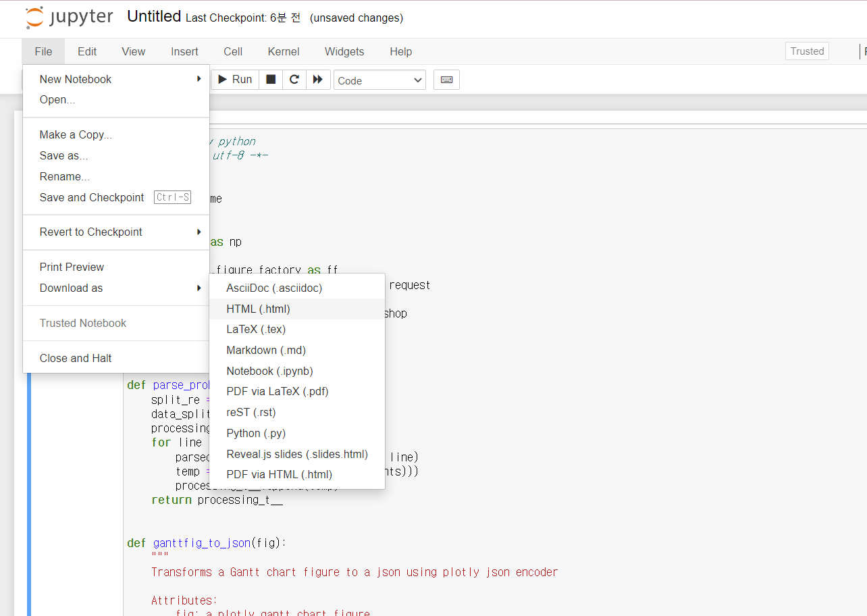Screen dimensions: 867x616
Task: Click Save and Checkpoint
Action: [116, 197]
